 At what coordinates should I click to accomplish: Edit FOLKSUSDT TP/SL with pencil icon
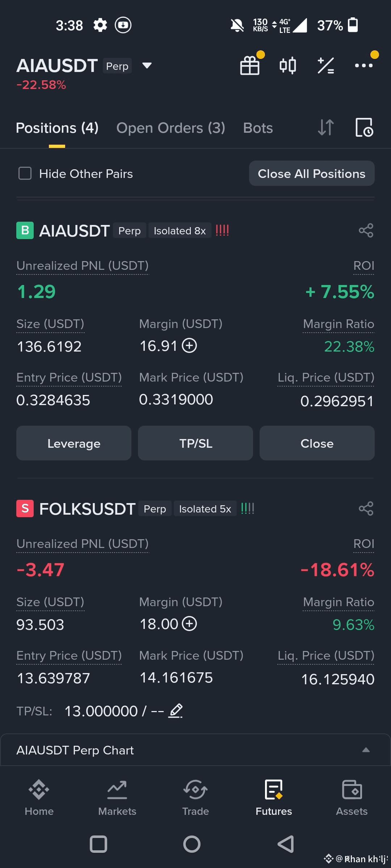pos(176,711)
